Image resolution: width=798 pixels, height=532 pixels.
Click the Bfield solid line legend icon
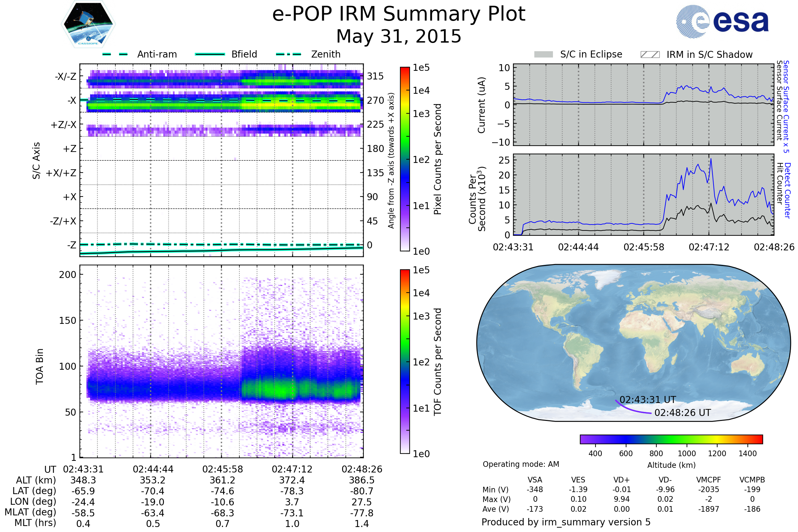[x=210, y=54]
